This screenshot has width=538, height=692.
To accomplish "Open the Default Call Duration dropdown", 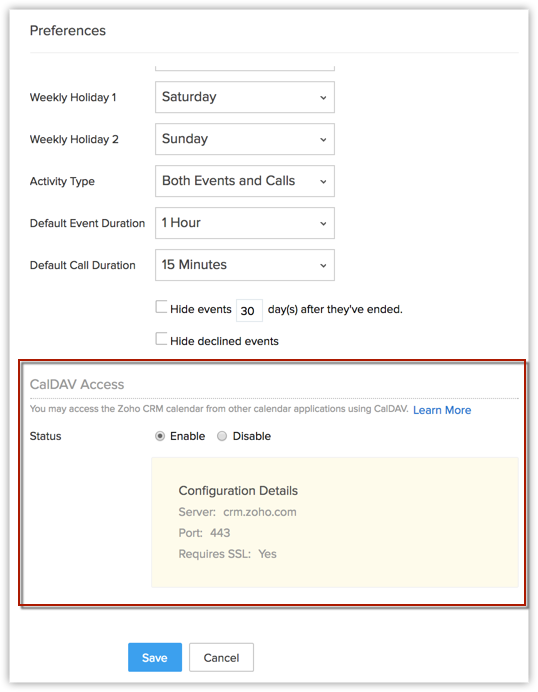I will pyautogui.click(x=245, y=265).
